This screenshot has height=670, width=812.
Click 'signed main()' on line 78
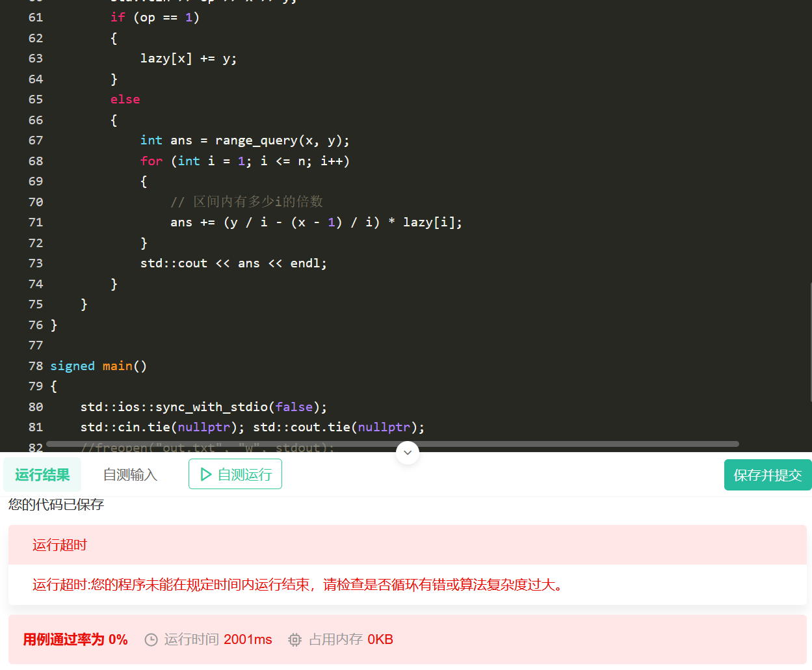98,366
